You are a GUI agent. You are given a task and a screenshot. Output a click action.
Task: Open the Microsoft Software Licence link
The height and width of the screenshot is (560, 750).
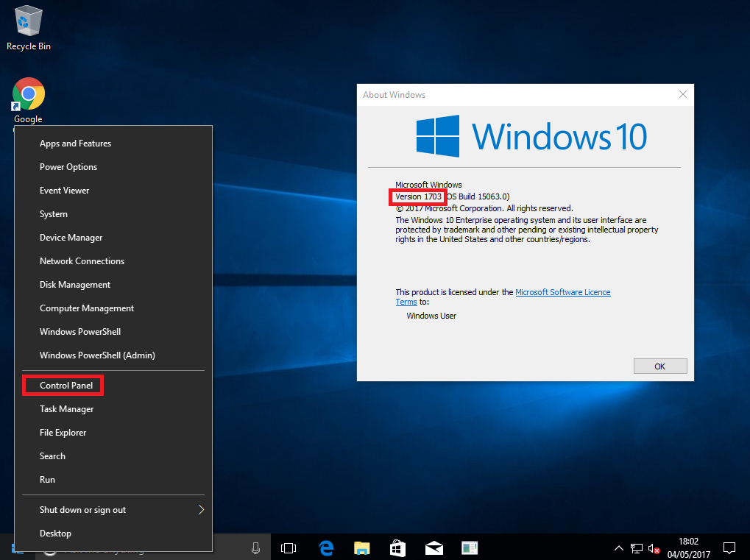[562, 292]
